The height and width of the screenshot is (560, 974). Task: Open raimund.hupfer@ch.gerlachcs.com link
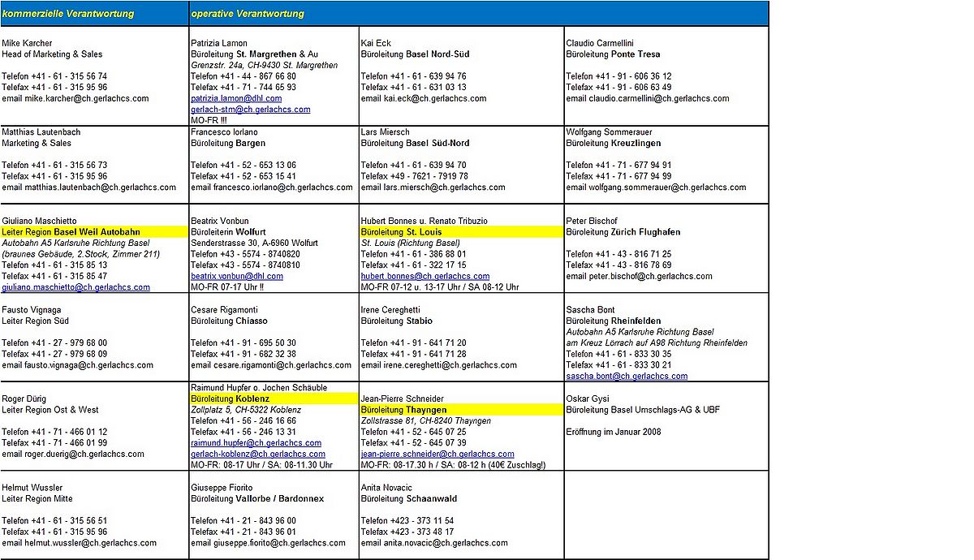click(x=254, y=443)
